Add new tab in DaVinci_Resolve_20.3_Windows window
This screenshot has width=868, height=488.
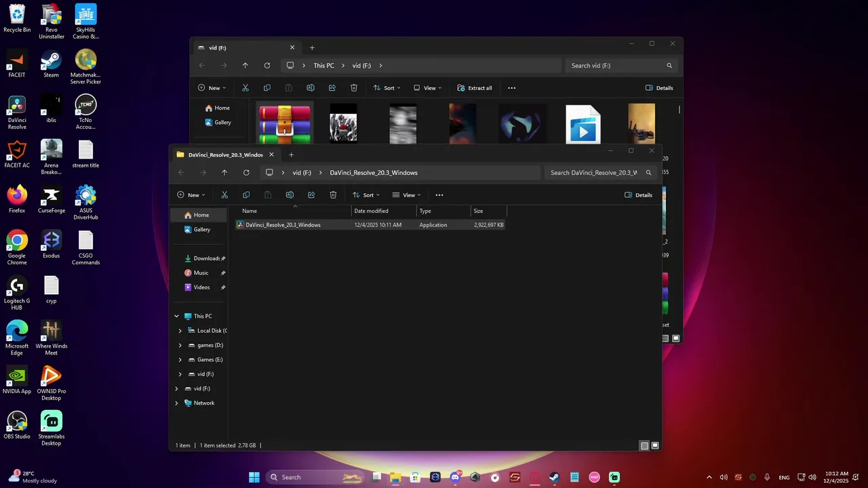(x=292, y=155)
